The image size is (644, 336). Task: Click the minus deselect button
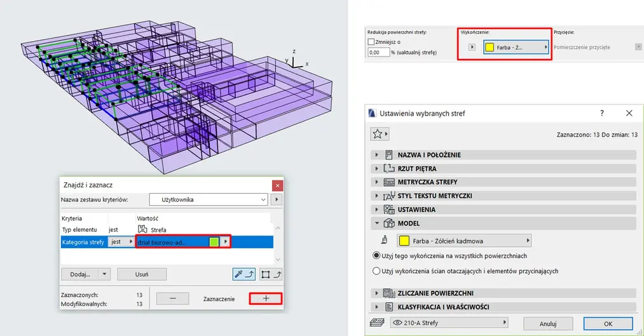(173, 299)
